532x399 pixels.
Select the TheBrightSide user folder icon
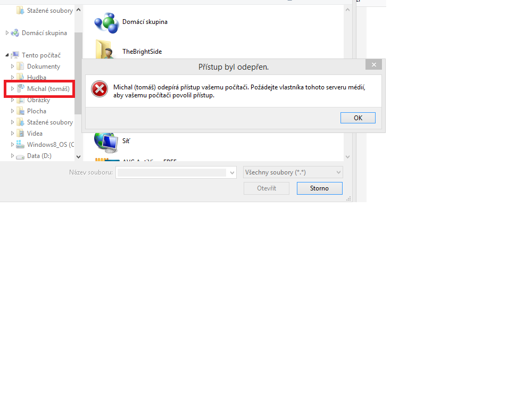104,49
